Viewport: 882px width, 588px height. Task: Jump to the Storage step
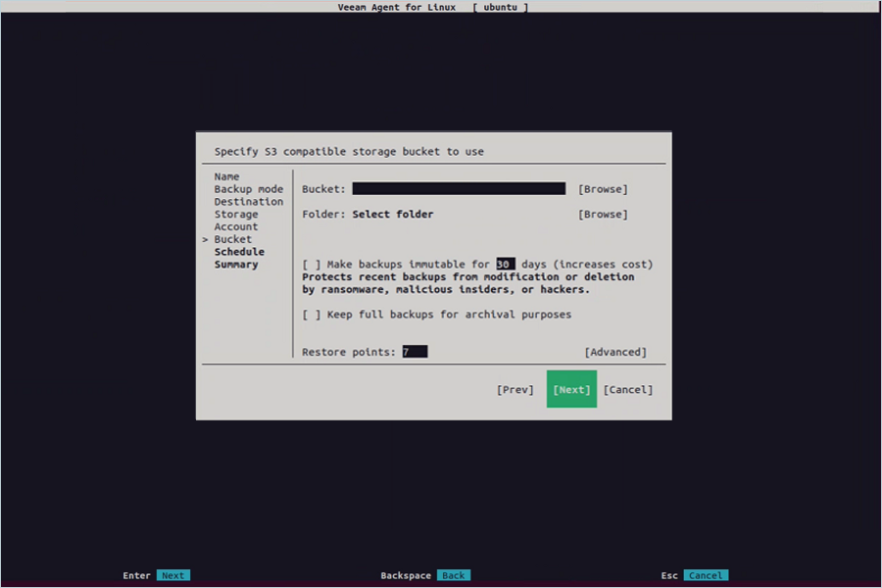click(235, 215)
